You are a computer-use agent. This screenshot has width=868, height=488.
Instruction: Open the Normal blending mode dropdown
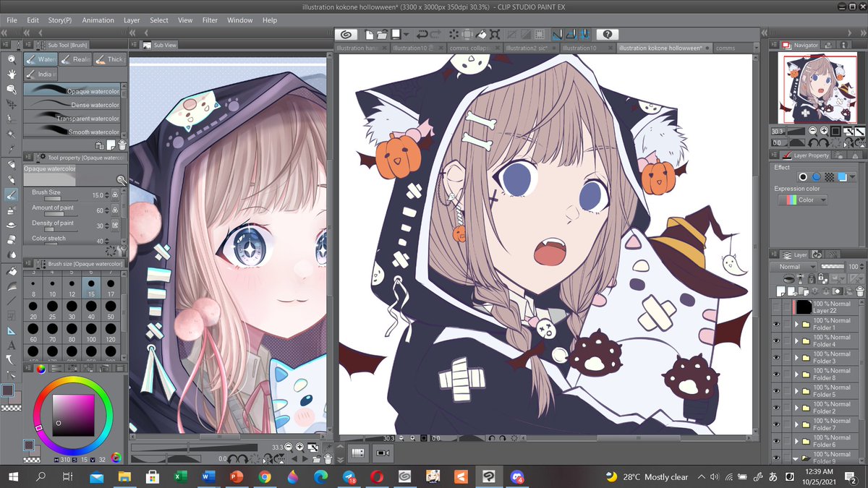794,267
